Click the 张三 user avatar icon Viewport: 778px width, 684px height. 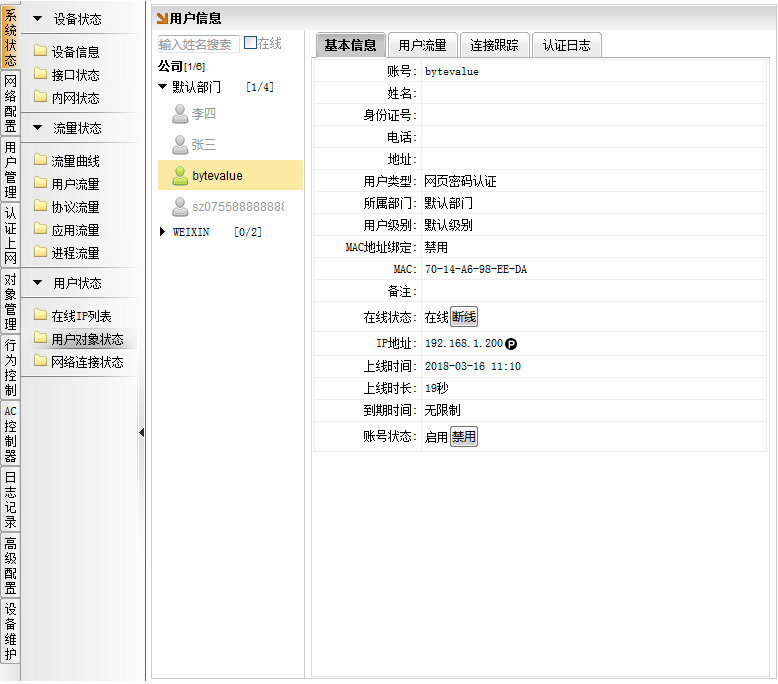[x=180, y=145]
